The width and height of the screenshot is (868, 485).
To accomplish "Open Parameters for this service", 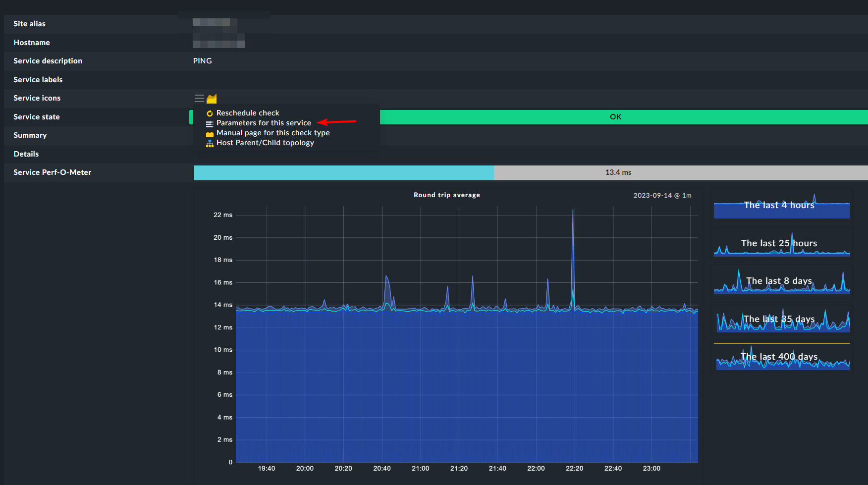I will (264, 123).
